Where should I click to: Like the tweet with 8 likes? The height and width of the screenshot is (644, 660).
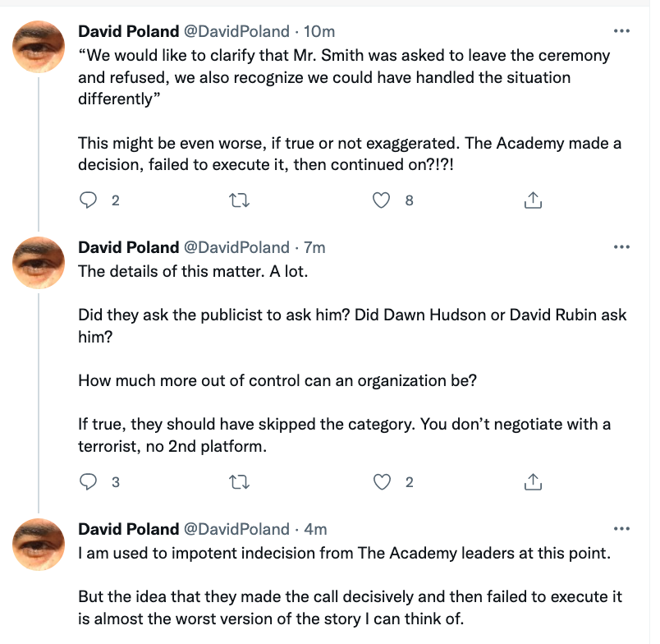[381, 200]
